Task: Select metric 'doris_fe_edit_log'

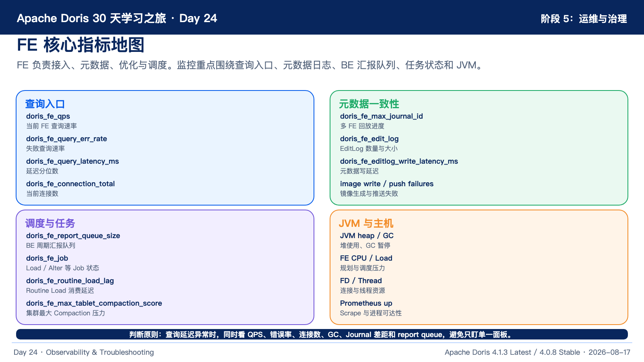Action: tap(369, 139)
